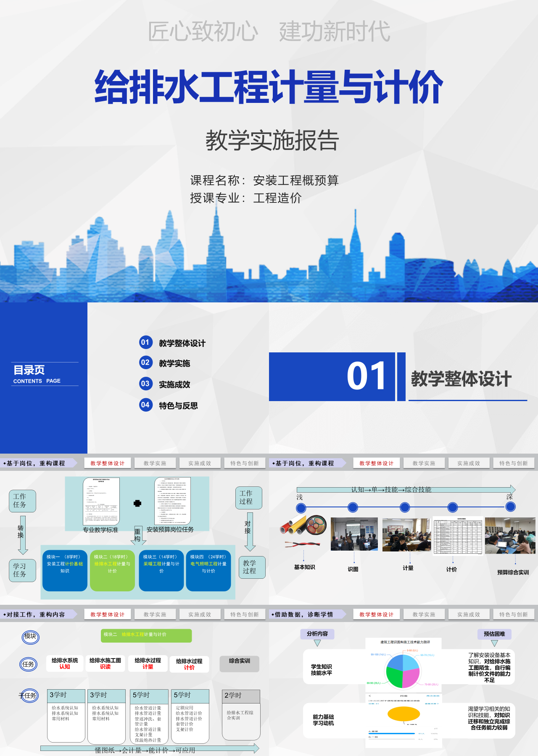Click the 计量 classroom photo

pyautogui.click(x=406, y=534)
